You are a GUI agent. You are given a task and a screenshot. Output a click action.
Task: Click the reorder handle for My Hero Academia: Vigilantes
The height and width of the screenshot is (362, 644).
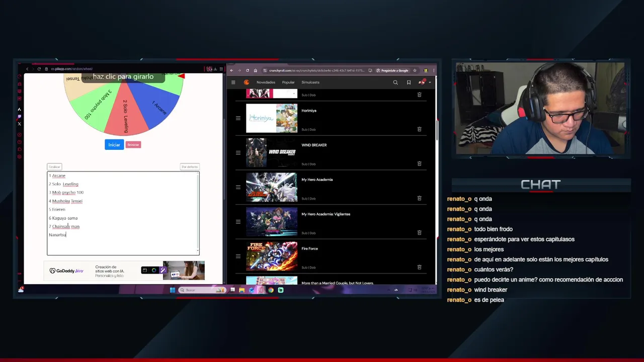pos(238,222)
